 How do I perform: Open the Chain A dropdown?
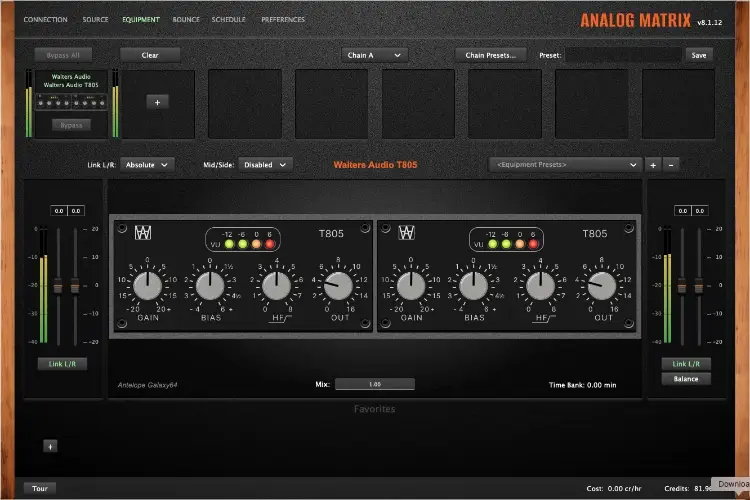[x=374, y=55]
